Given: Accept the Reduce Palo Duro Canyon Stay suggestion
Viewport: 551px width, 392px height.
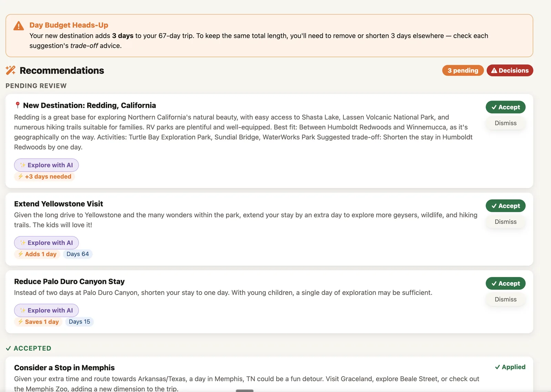Looking at the screenshot, I should (x=506, y=284).
